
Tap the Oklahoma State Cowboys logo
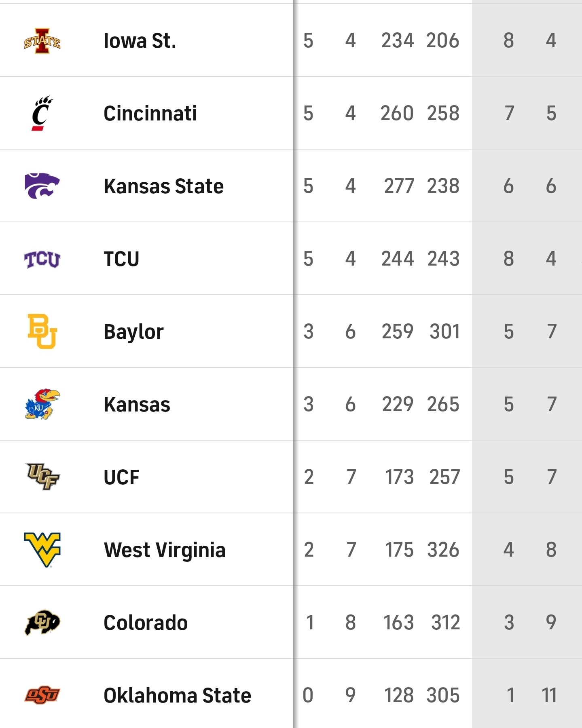[x=42, y=695]
